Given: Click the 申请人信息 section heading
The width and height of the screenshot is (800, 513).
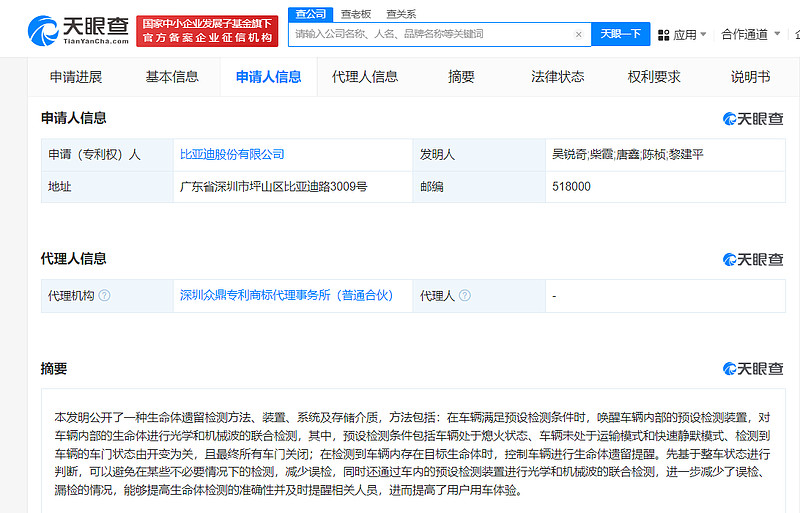Looking at the screenshot, I should click(x=73, y=118).
